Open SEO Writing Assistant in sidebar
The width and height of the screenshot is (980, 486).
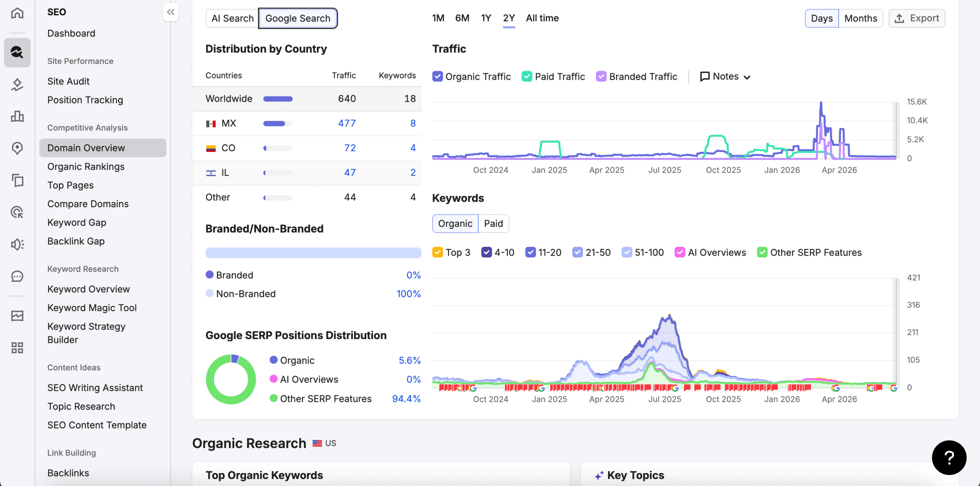95,388
